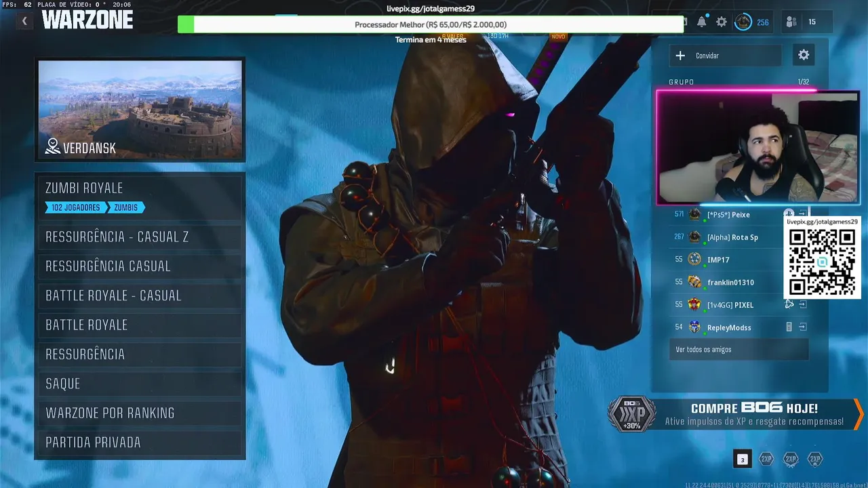Image resolution: width=868 pixels, height=488 pixels.
Task: Open Partida Privada option
Action: (x=140, y=442)
